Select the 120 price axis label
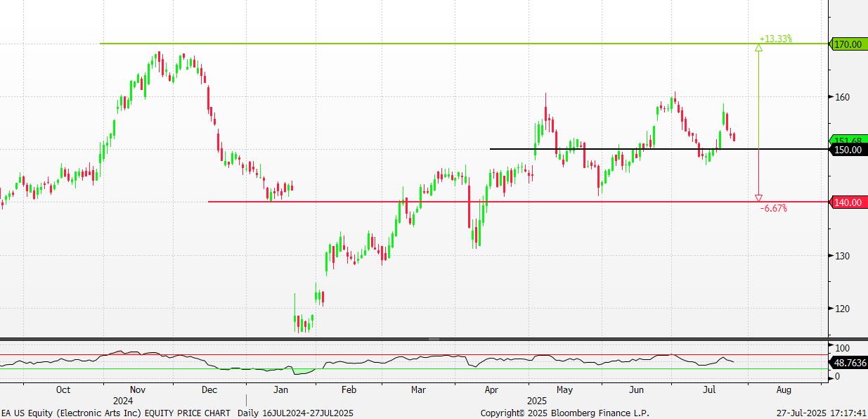Image resolution: width=868 pixels, height=419 pixels. coord(842,309)
